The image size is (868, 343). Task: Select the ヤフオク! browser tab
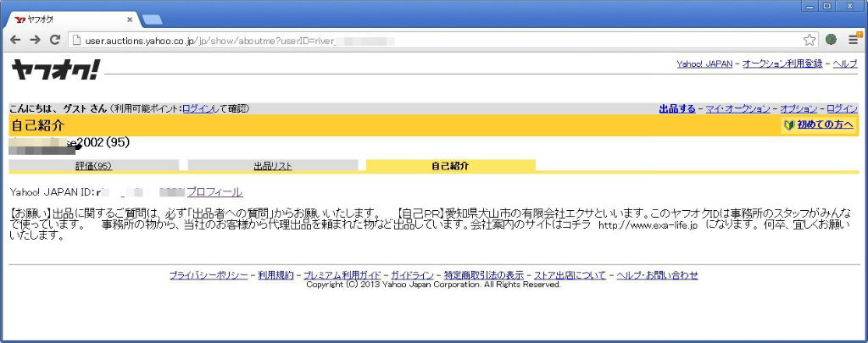[72, 20]
